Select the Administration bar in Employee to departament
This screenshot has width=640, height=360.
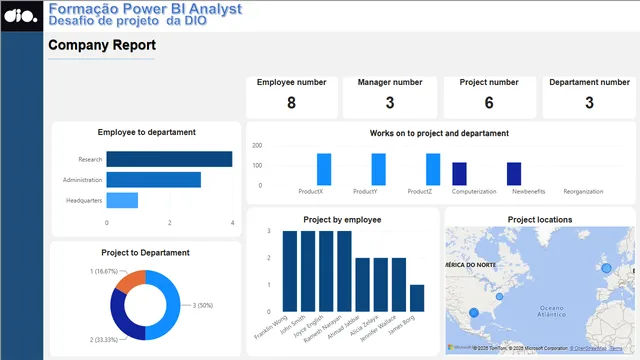(x=153, y=180)
